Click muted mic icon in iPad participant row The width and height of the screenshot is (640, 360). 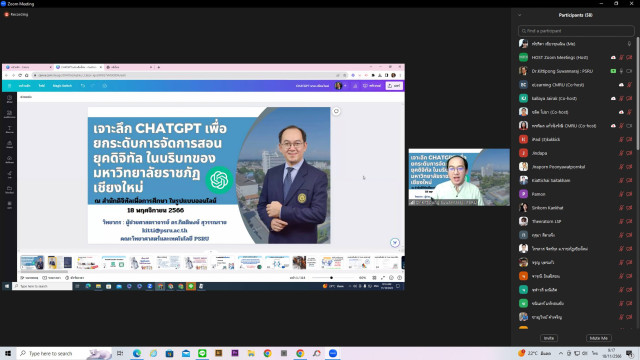pyautogui.click(x=621, y=140)
